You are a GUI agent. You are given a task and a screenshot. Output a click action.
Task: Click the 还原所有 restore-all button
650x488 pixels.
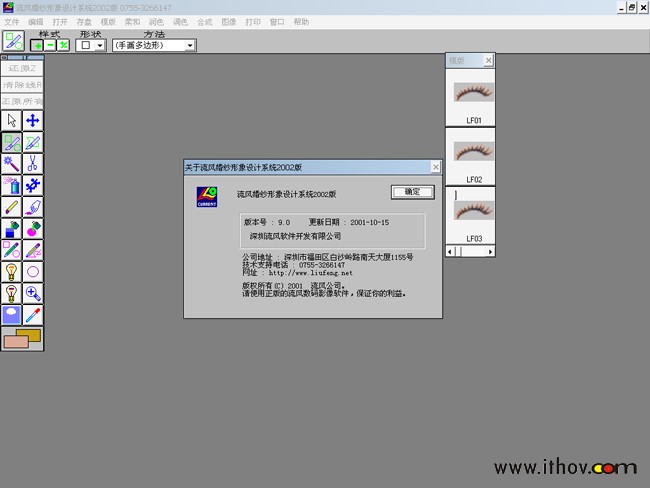click(22, 101)
